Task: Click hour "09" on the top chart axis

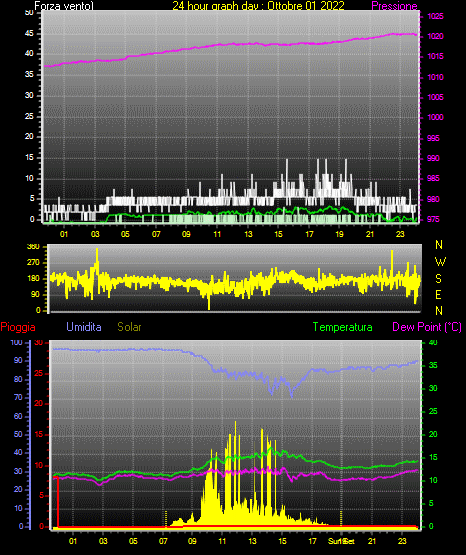Action: point(186,234)
